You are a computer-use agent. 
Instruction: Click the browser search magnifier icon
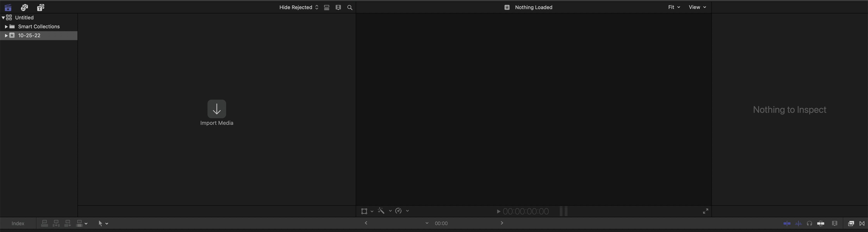click(350, 7)
